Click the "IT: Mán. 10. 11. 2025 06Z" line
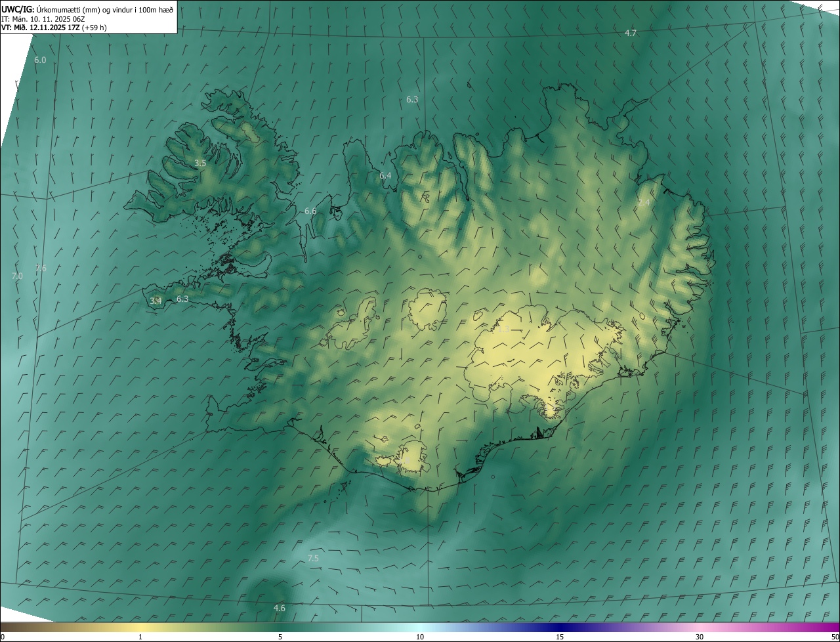Screen dimensions: 840x642 tap(45, 18)
